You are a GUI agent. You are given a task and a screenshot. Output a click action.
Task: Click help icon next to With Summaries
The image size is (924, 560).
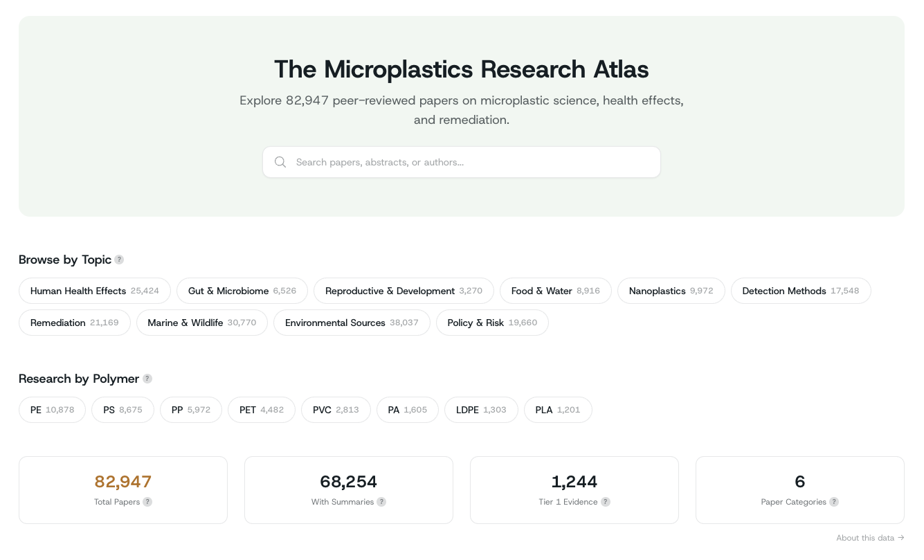tap(381, 502)
